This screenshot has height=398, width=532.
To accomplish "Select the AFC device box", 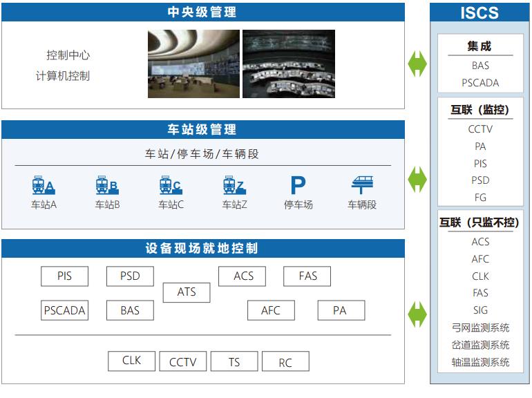I will 271,310.
